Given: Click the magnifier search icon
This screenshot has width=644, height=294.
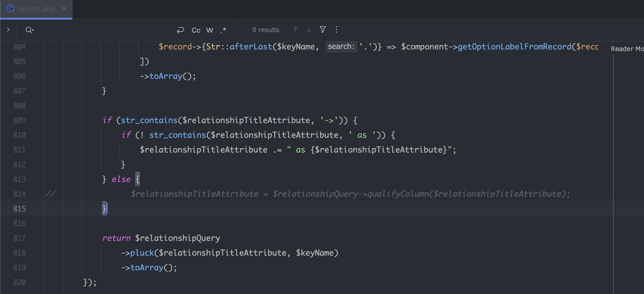Looking at the screenshot, I should [x=28, y=30].
